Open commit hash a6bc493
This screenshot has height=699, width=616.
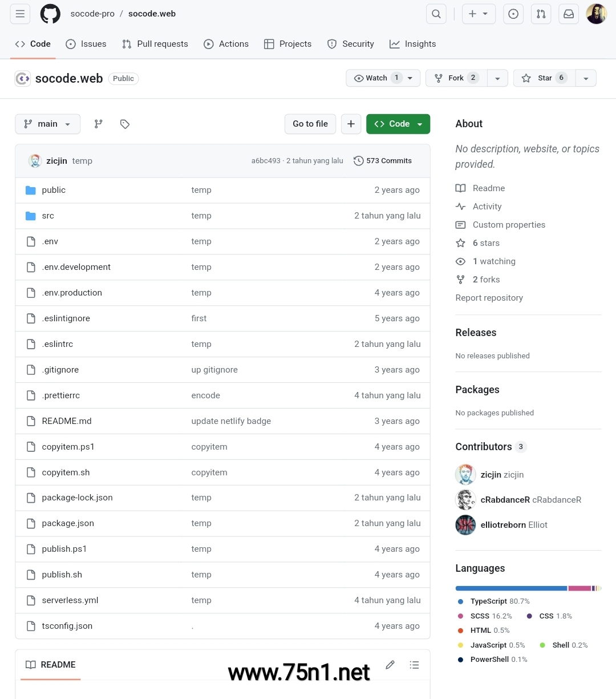(266, 161)
